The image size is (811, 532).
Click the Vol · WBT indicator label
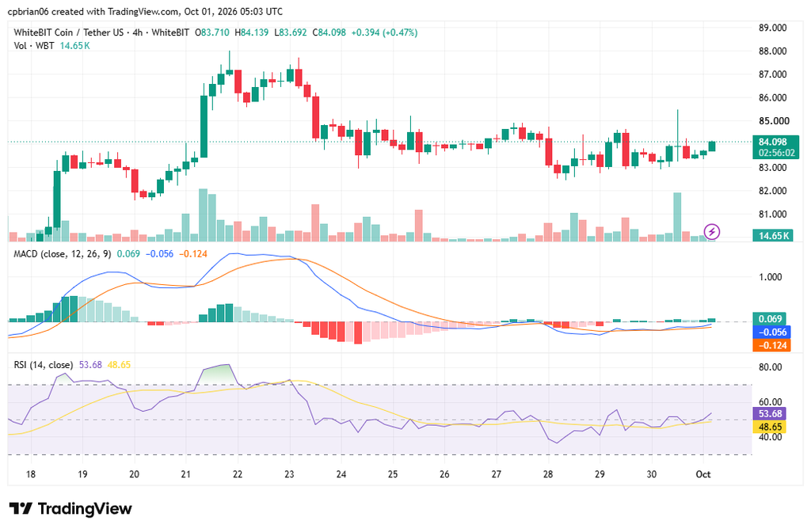coord(34,46)
